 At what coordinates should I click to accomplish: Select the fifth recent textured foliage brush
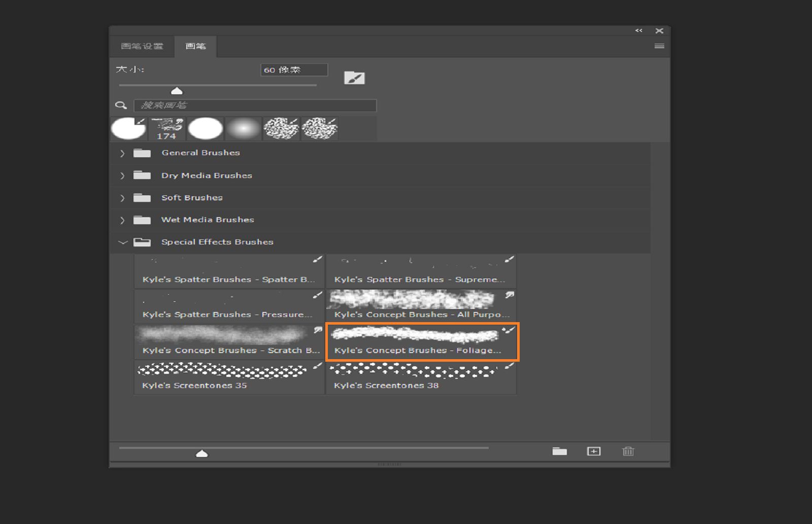(x=282, y=128)
